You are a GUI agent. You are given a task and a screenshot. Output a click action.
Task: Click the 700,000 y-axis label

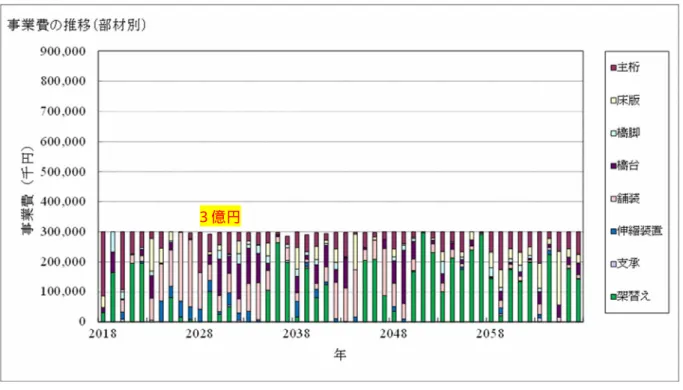pyautogui.click(x=63, y=112)
